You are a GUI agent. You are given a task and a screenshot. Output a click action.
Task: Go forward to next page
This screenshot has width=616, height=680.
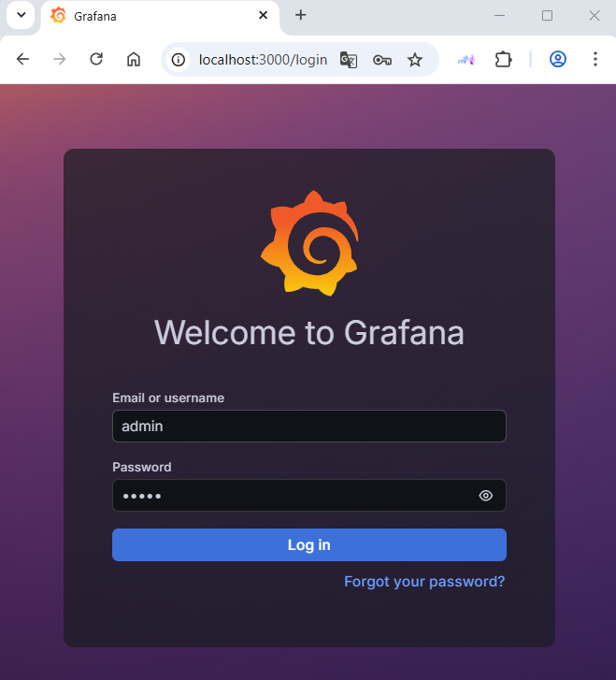(x=59, y=59)
